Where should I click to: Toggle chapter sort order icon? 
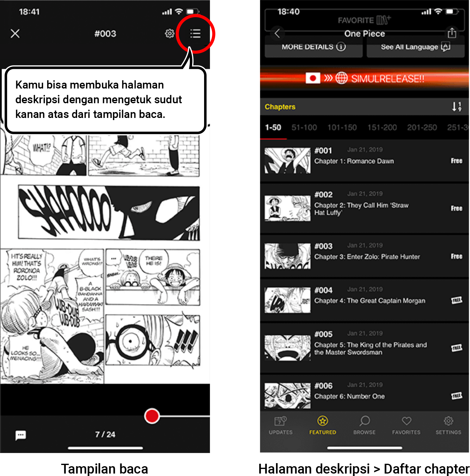[x=457, y=107]
